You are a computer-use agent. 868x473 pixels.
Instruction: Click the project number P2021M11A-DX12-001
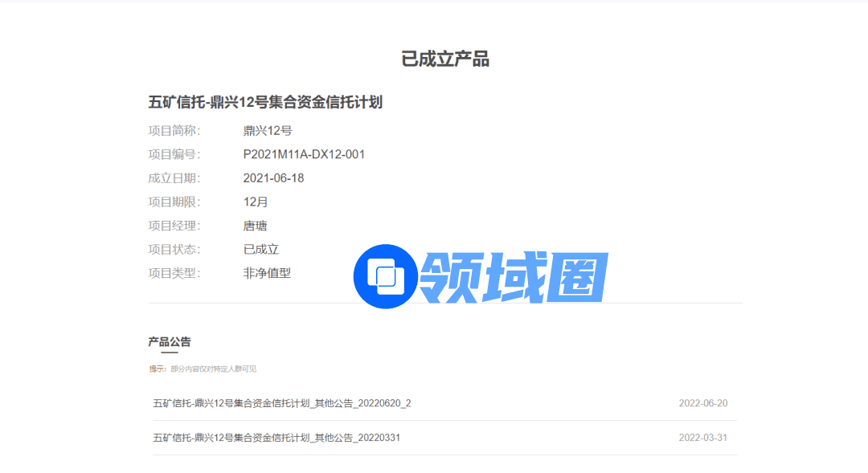[304, 154]
